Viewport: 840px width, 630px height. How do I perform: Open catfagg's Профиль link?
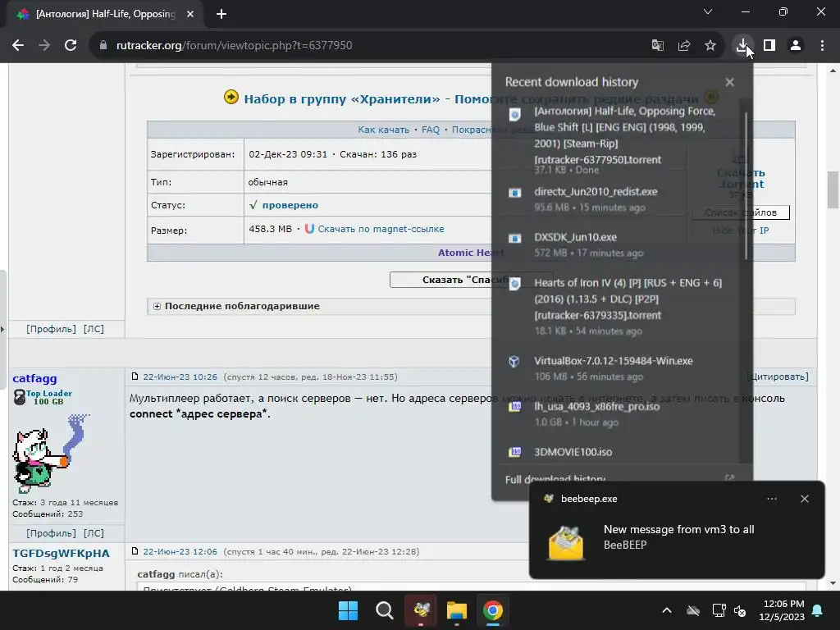click(x=52, y=533)
